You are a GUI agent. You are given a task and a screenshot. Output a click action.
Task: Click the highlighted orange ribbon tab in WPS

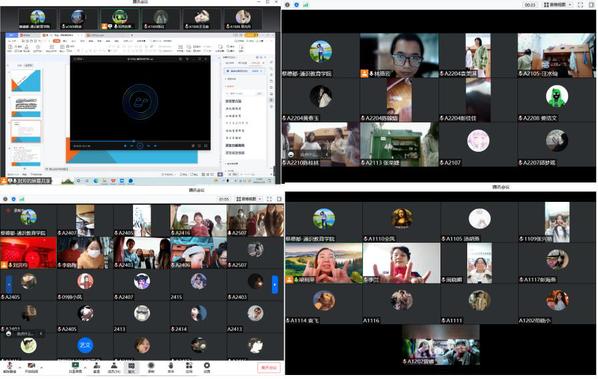[56, 40]
